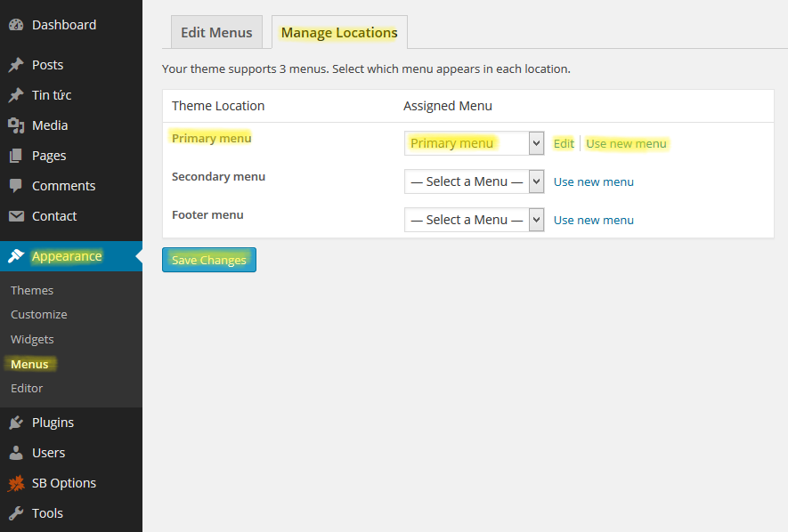The width and height of the screenshot is (788, 532).
Task: Click the Assigned Menu column header
Action: coord(448,106)
